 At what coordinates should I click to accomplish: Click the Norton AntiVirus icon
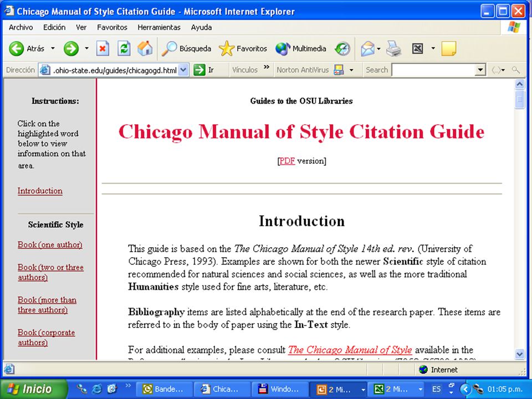[x=339, y=70]
